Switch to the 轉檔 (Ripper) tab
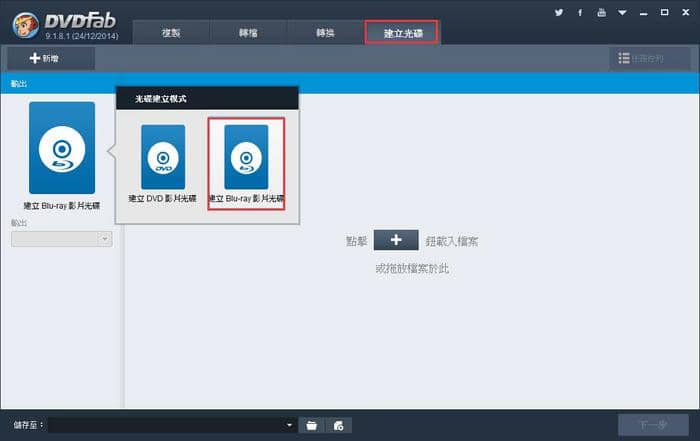This screenshot has height=441, width=700. pyautogui.click(x=248, y=33)
